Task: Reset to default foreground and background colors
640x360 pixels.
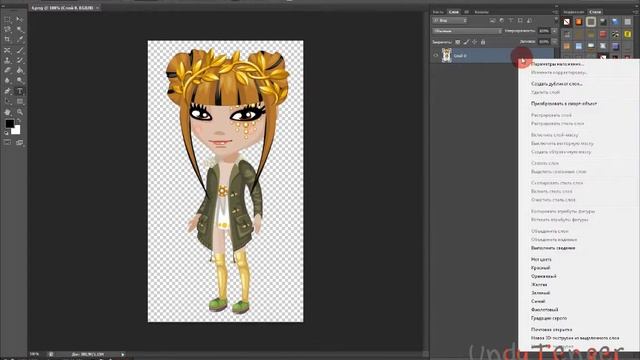Action: click(6, 133)
